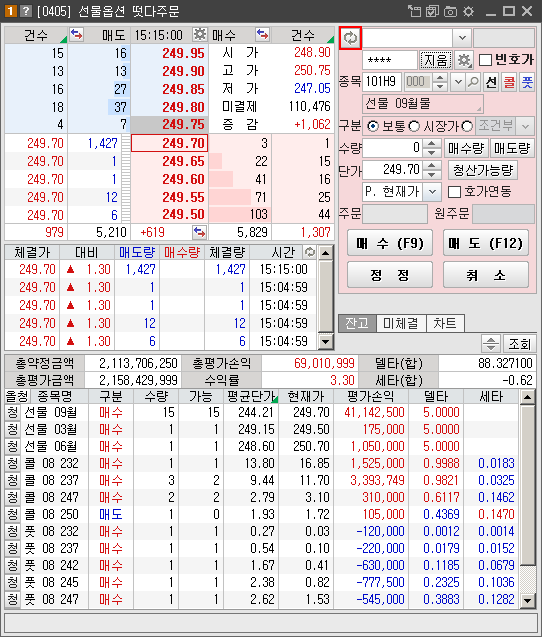
Task: Click refresh icon in 시간 column header
Action: [310, 252]
